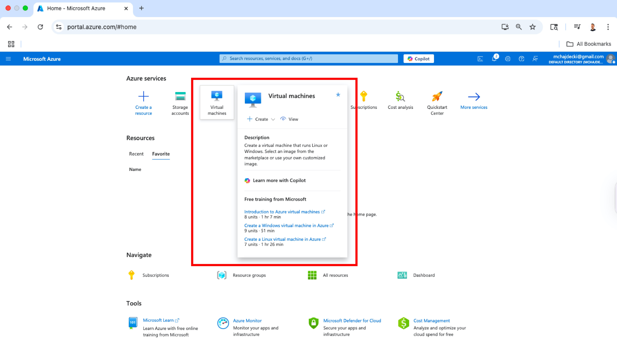Open a new browser tab
Screen dimensions: 617x364
(141, 8)
